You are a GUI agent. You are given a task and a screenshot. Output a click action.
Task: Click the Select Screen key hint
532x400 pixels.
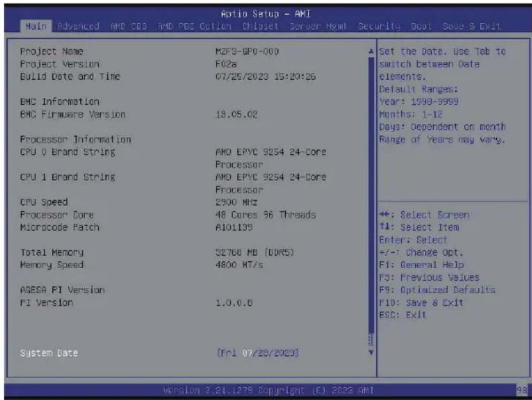click(x=424, y=215)
